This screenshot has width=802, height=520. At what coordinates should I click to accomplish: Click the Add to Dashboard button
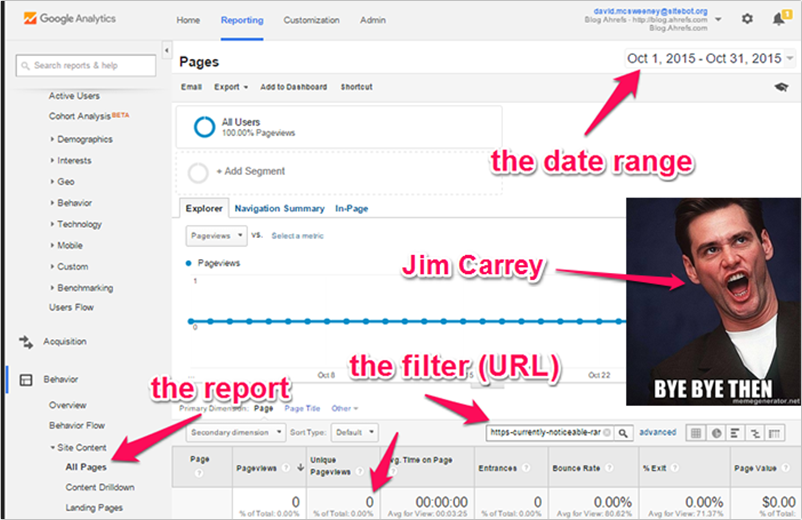point(295,87)
